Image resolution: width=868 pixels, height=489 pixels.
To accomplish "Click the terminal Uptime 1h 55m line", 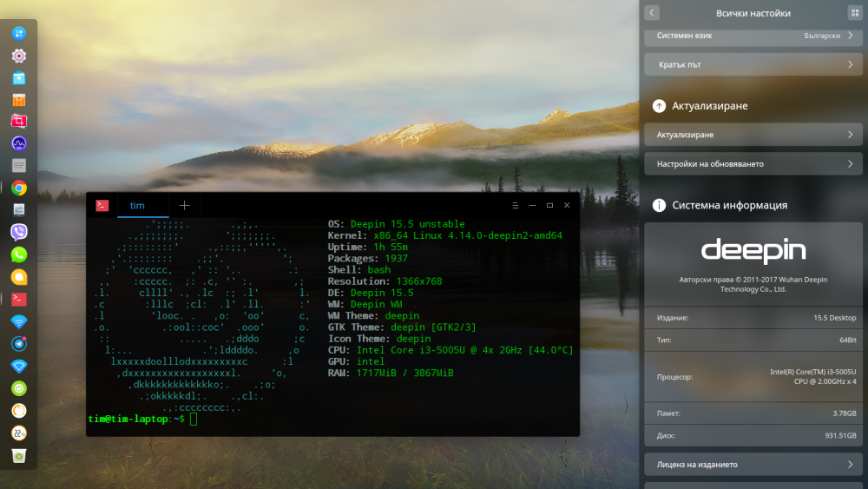I will [367, 247].
